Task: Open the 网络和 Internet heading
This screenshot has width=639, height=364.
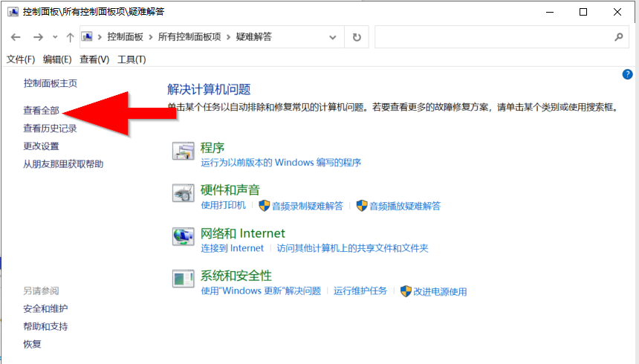Action: pos(242,233)
